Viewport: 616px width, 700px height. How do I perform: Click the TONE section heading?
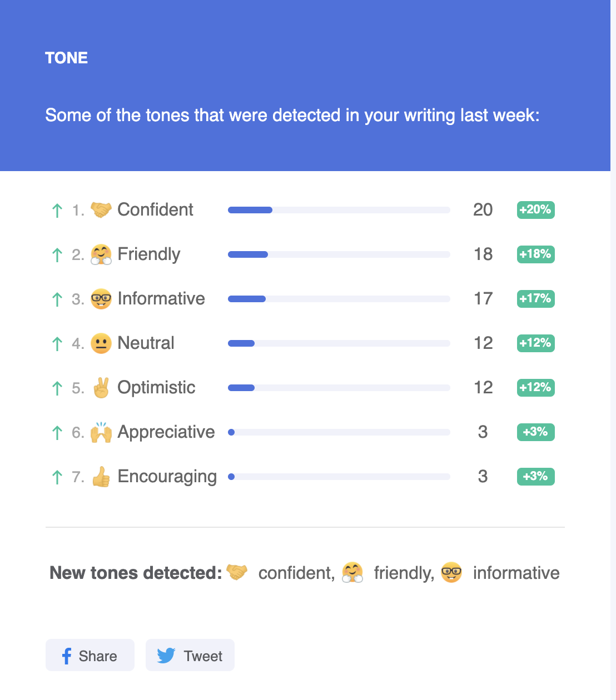tap(66, 58)
